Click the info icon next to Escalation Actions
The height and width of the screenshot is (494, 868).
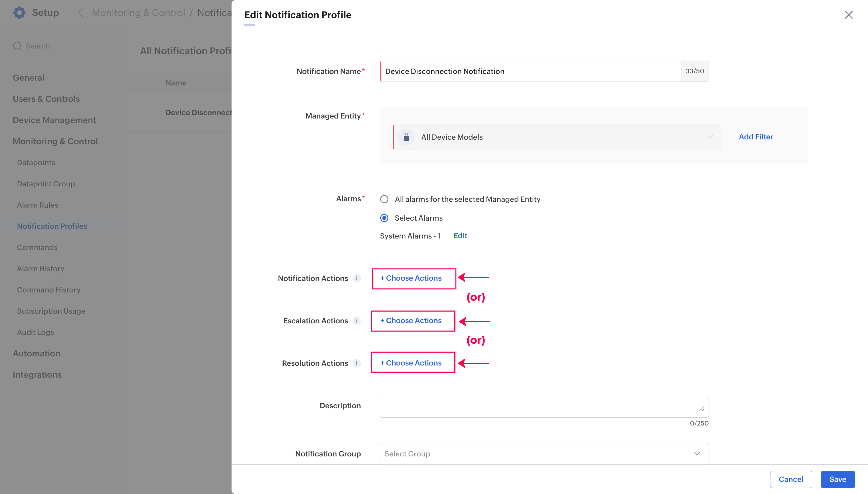pos(356,321)
